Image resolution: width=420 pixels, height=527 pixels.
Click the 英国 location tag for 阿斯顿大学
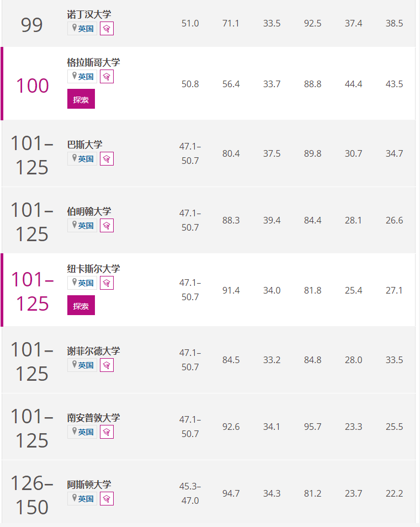pyautogui.click(x=82, y=499)
